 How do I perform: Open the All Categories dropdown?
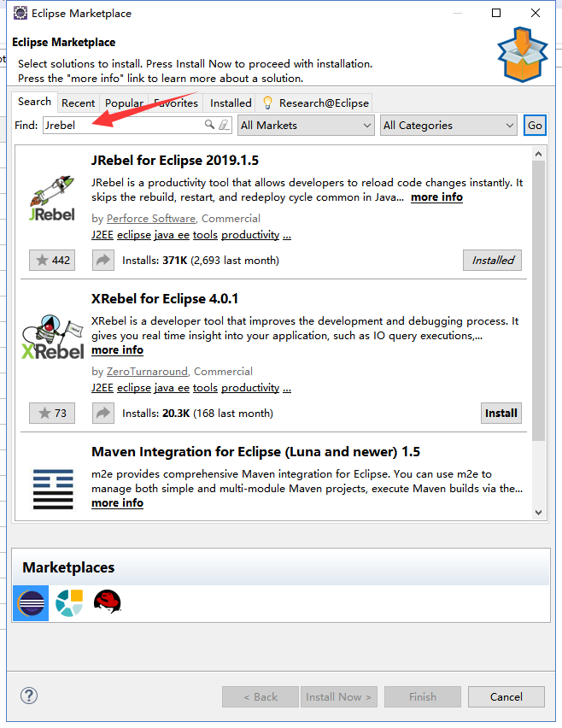[x=448, y=126]
